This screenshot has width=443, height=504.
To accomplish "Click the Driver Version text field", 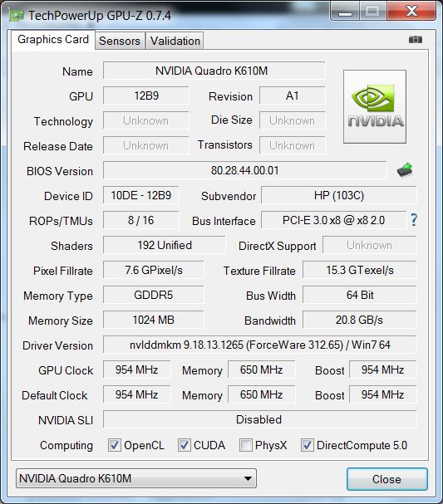I will tap(260, 345).
